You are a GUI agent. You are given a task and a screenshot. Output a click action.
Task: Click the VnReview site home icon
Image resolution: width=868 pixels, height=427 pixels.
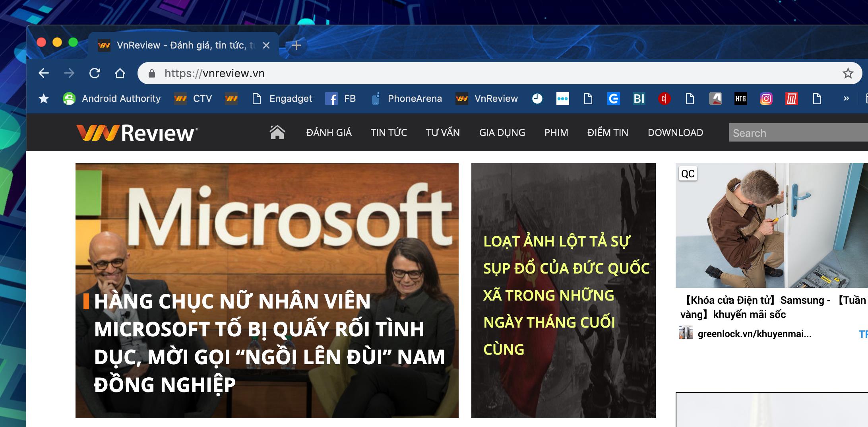pos(277,132)
